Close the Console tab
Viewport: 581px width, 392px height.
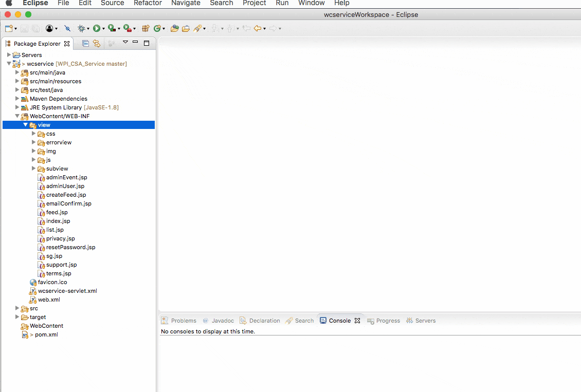pyautogui.click(x=357, y=321)
